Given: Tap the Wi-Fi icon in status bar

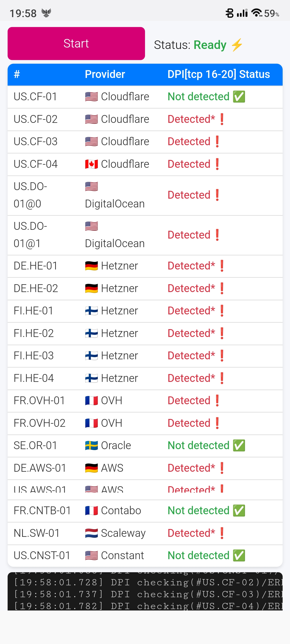Looking at the screenshot, I should (256, 13).
